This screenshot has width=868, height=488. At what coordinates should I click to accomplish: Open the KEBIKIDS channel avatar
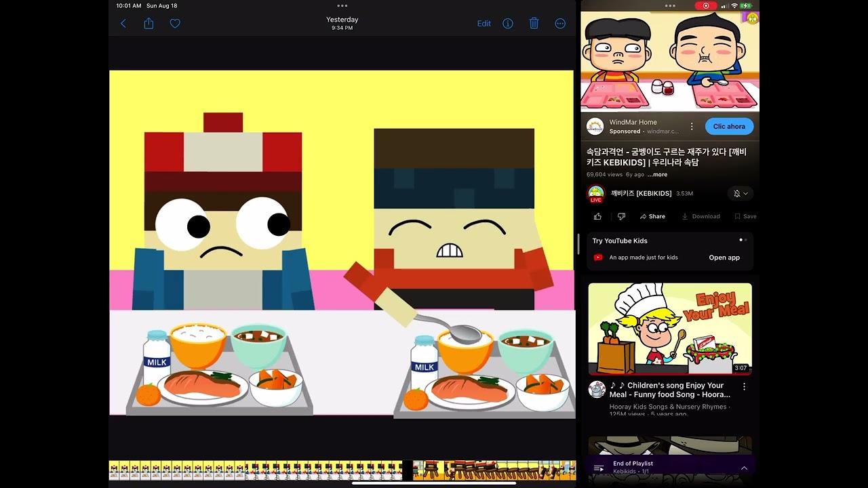(596, 193)
